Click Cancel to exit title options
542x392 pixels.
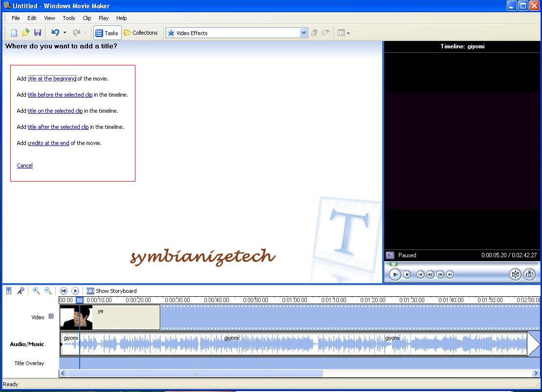(x=24, y=165)
